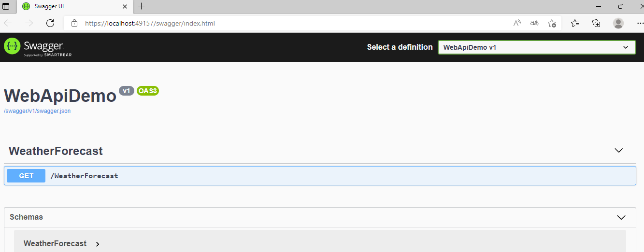Screen dimensions: 644x252
Task: Open a new browser tab
Action: click(x=141, y=6)
